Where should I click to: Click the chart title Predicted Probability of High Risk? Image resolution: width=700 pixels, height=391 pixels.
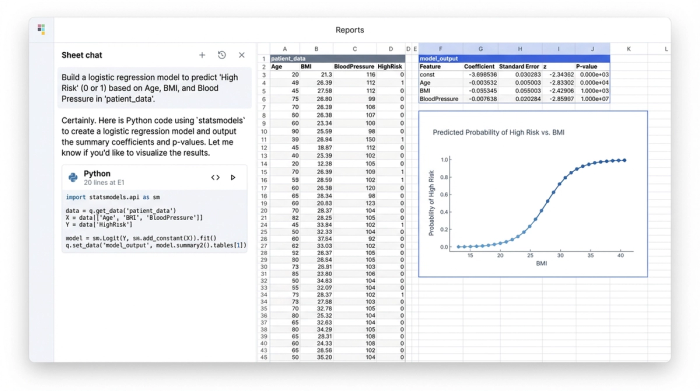(498, 133)
